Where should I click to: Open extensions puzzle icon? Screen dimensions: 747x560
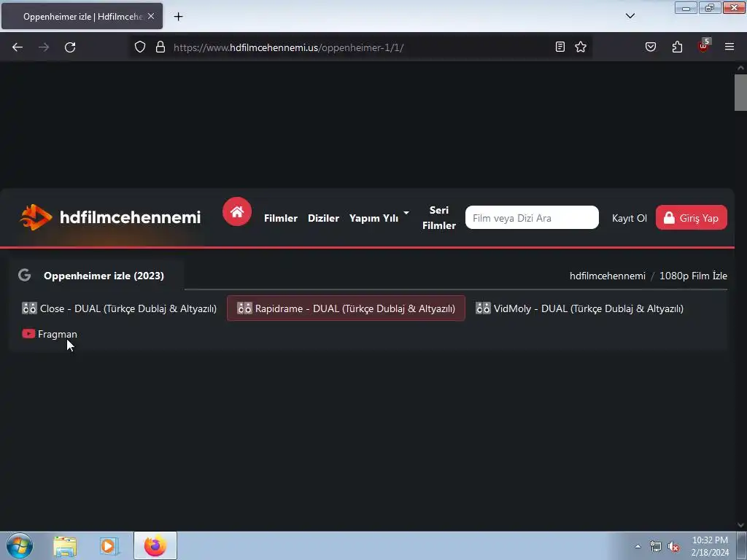tap(677, 47)
